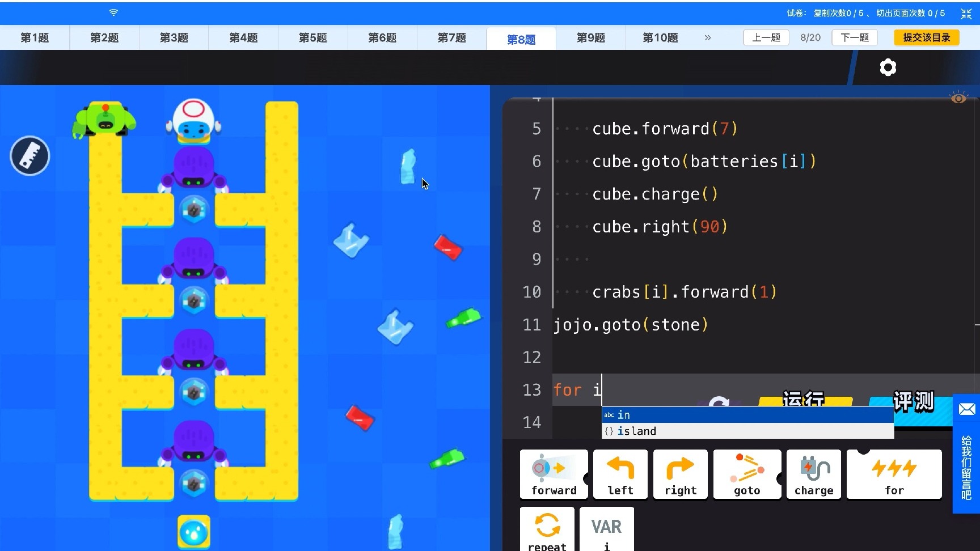The image size is (980, 551).
Task: Click code line 11 jojo.goto(stone)
Action: click(631, 325)
